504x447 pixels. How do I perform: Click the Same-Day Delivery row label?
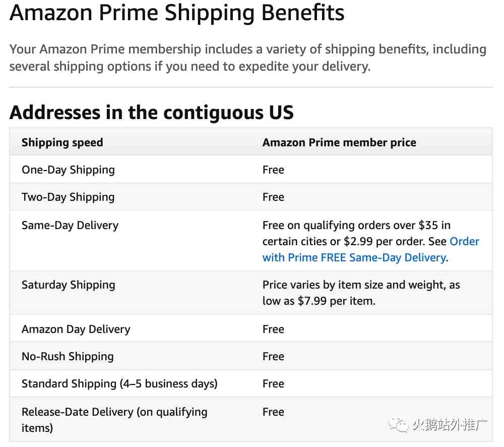(70, 225)
